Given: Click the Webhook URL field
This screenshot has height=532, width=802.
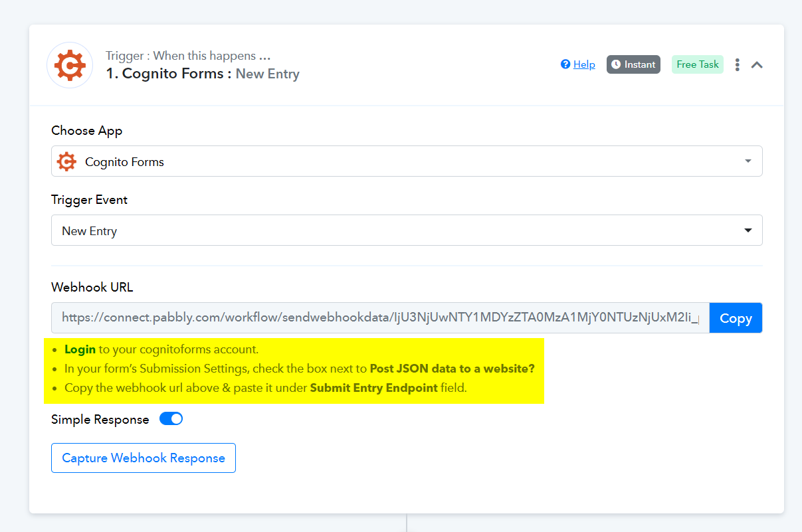Looking at the screenshot, I should 380,318.
